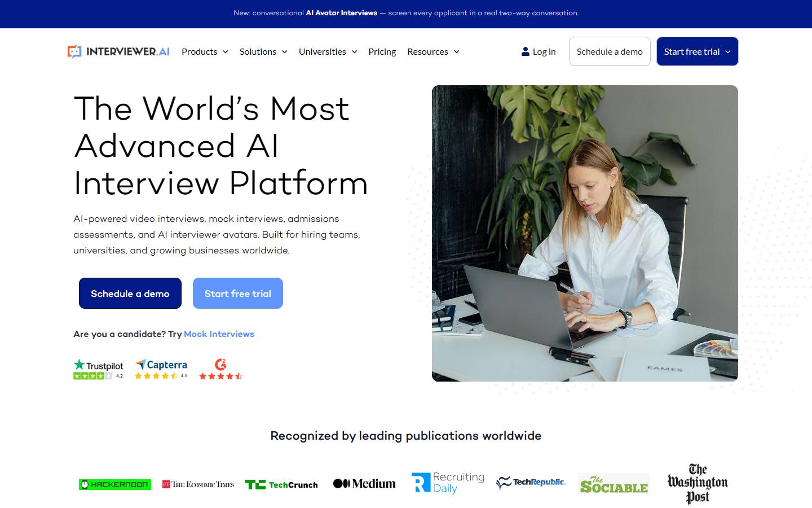Click the Log in link
Image resolution: width=812 pixels, height=508 pixels.
point(539,51)
